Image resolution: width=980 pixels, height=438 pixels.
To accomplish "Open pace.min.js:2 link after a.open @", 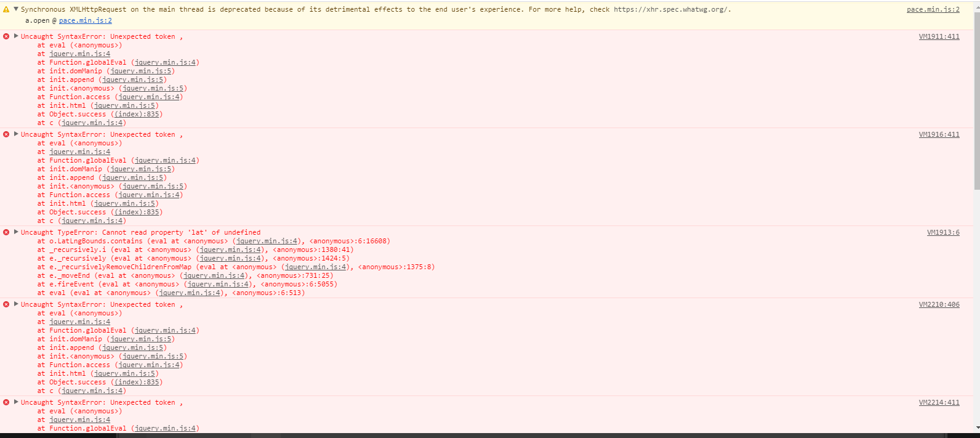I will pyautogui.click(x=86, y=20).
